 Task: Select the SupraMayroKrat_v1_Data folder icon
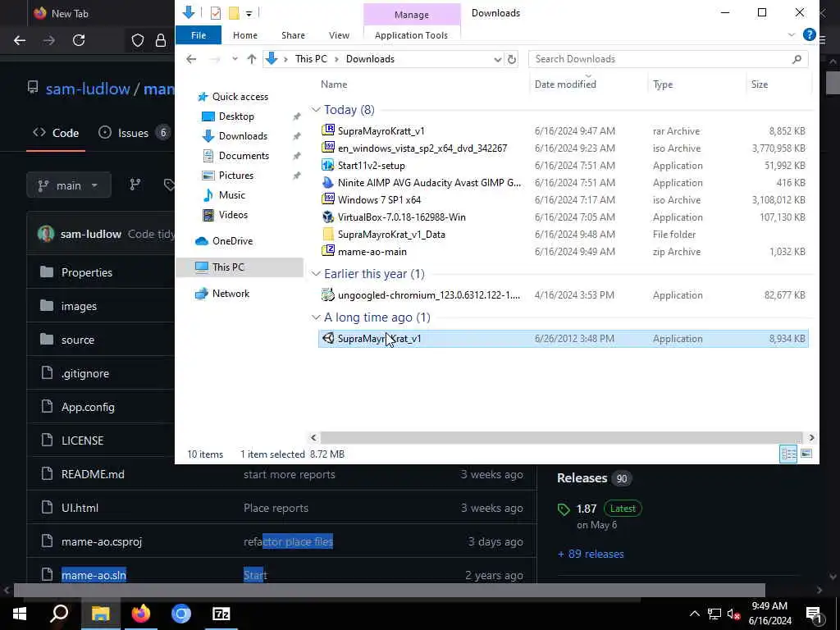click(328, 234)
